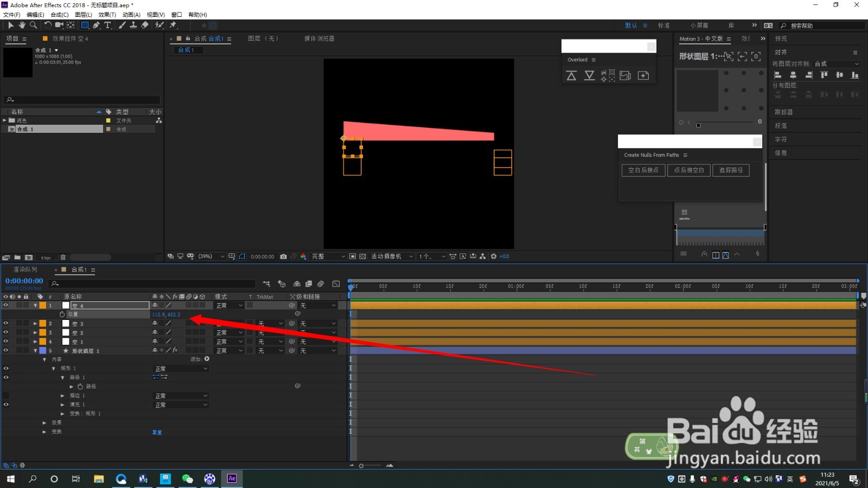The image size is (868, 488).
Task: Click the Overlord new shape layer icon
Action: click(643, 76)
